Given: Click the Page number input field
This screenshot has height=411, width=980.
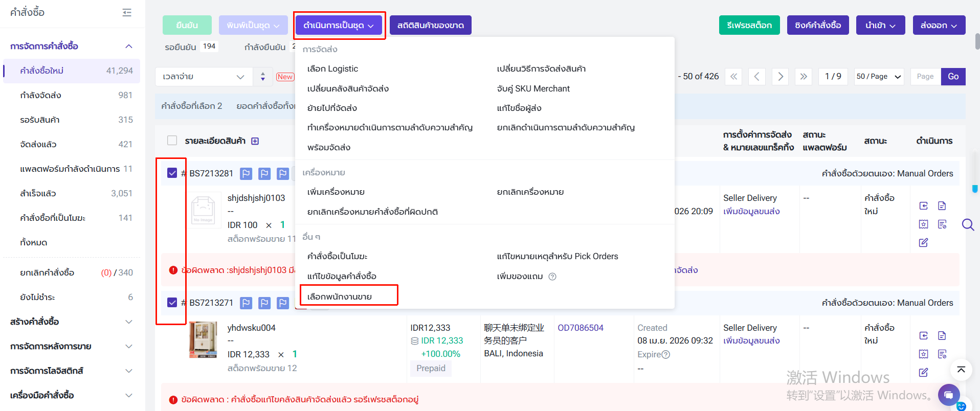Looking at the screenshot, I should click(925, 77).
